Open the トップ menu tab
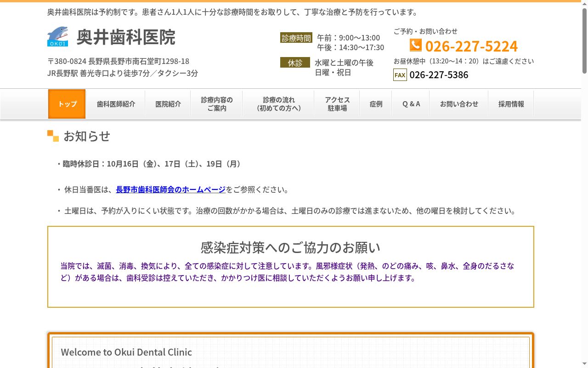Screen dimensions: 588x368 pos(67,104)
